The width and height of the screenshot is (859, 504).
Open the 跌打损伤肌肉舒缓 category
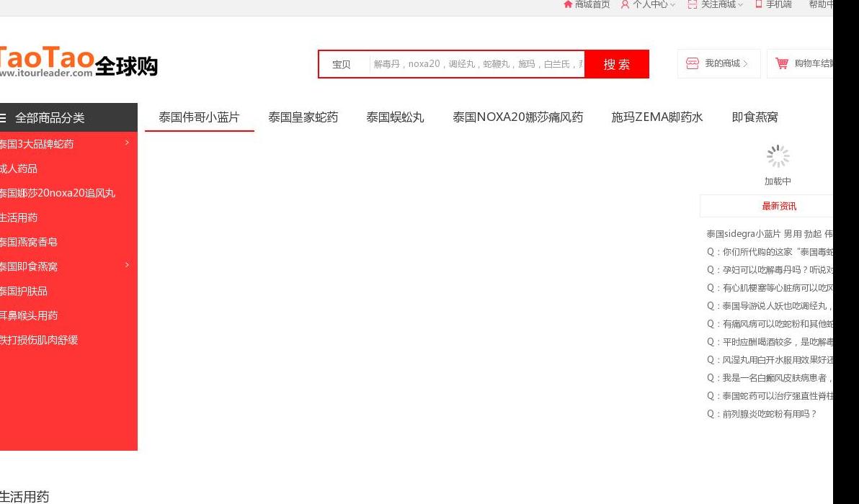(x=39, y=340)
